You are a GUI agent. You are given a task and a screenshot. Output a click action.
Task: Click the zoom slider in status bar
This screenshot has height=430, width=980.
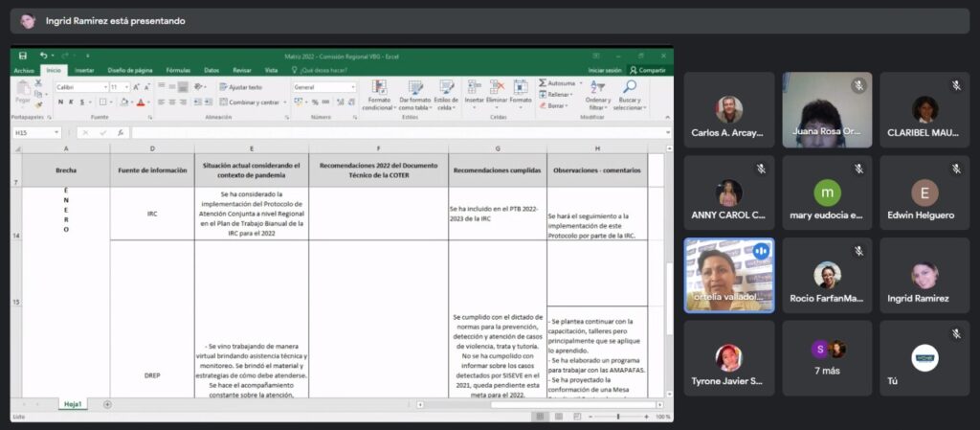pos(617,417)
